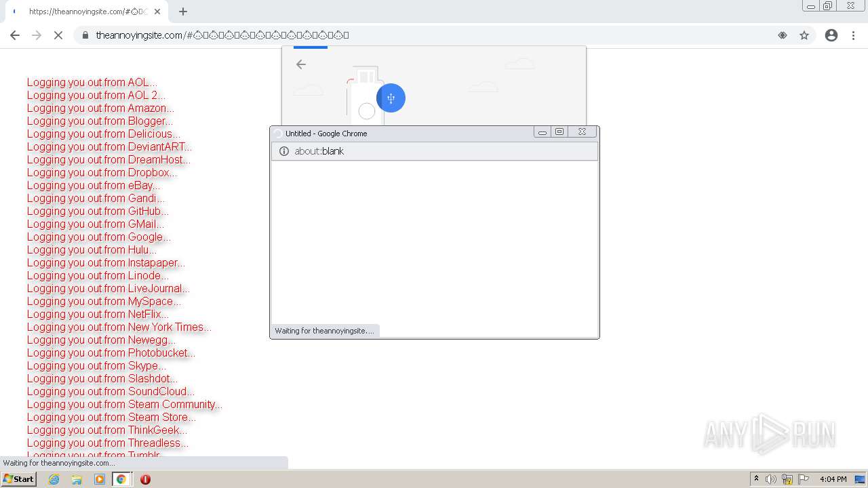
Task: Click 'Logging you out from Delicious...' text
Action: [x=104, y=134]
